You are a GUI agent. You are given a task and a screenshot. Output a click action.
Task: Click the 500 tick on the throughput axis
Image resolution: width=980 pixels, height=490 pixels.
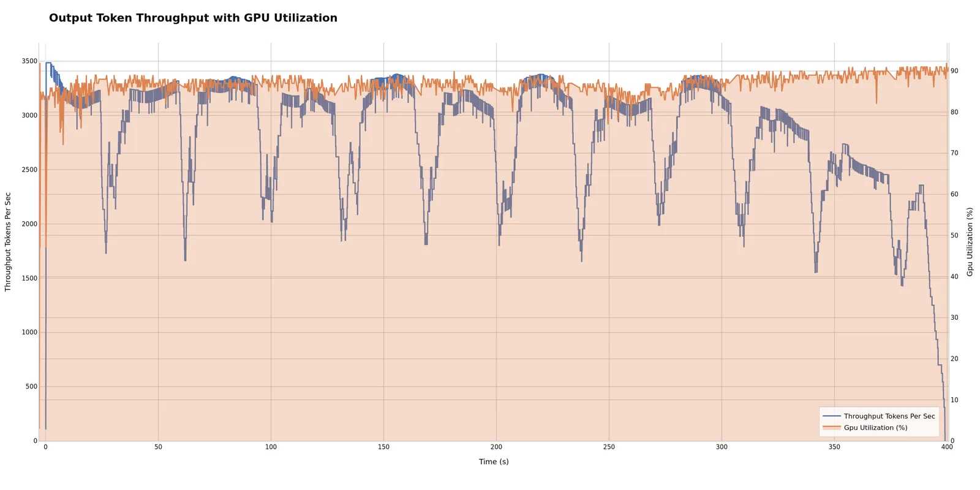31,386
